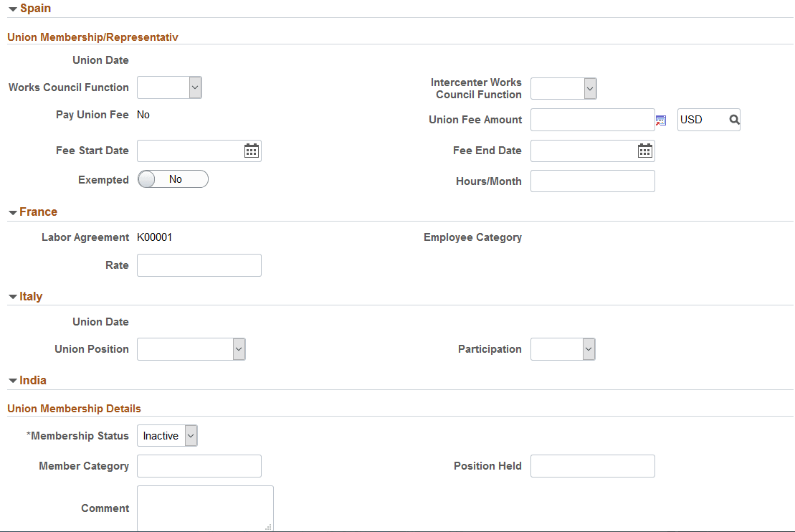Open the Union Position dropdown
Viewport: 795px width, 532px height.
pos(191,349)
